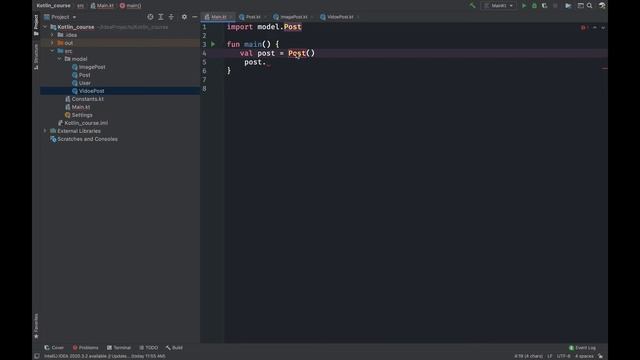Image resolution: width=640 pixels, height=360 pixels.
Task: Open Project panel gear settings
Action: pos(184,17)
